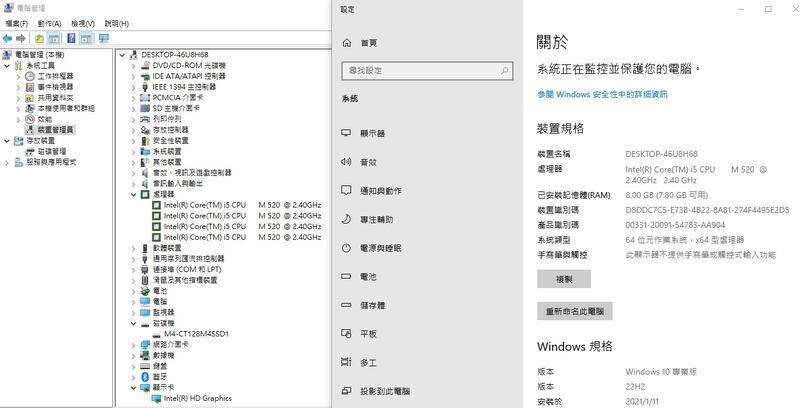Click the 尋找設定 search field
Viewport: 800px width, 408px height.
coord(427,71)
